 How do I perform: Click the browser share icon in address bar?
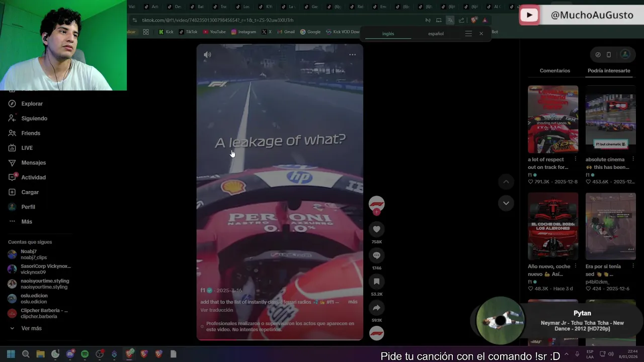(461, 20)
